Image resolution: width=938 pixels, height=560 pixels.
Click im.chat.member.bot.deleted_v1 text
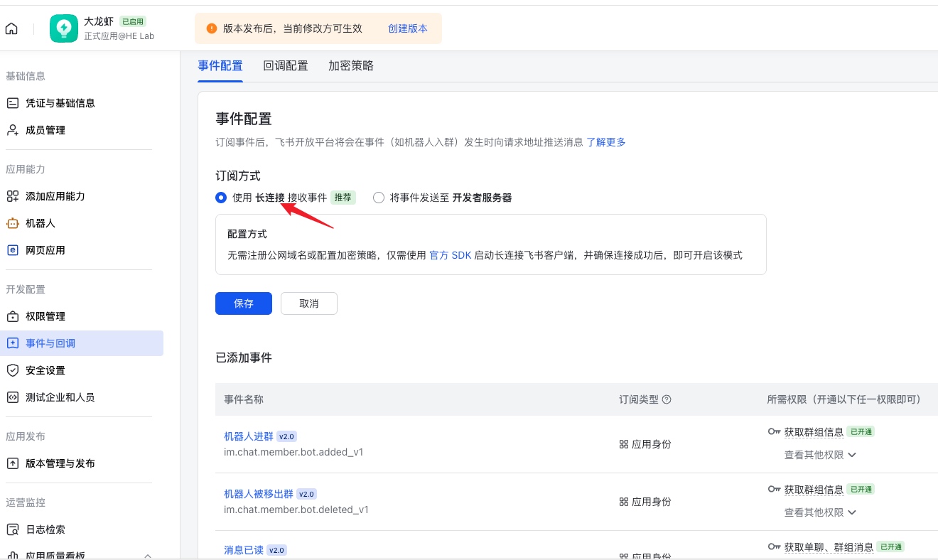coord(296,510)
